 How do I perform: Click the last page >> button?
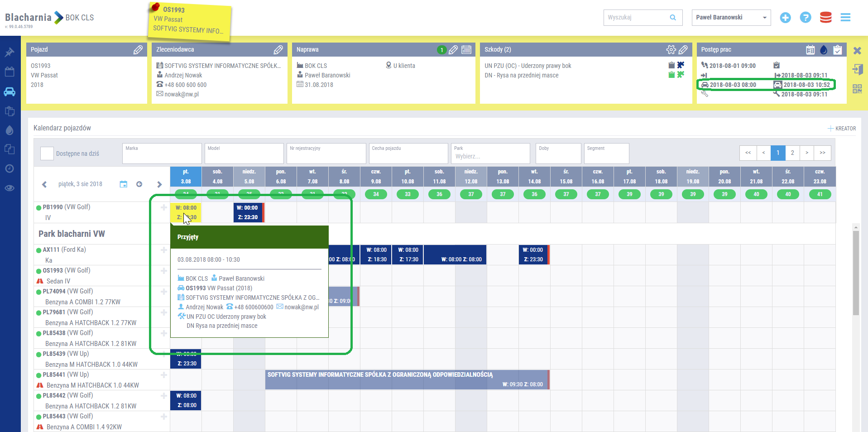[822, 153]
